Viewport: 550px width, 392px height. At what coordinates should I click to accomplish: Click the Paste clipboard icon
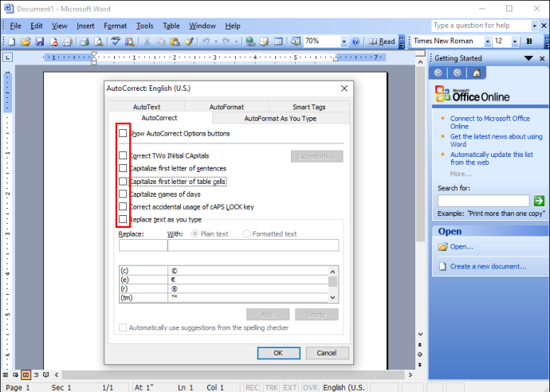click(175, 41)
